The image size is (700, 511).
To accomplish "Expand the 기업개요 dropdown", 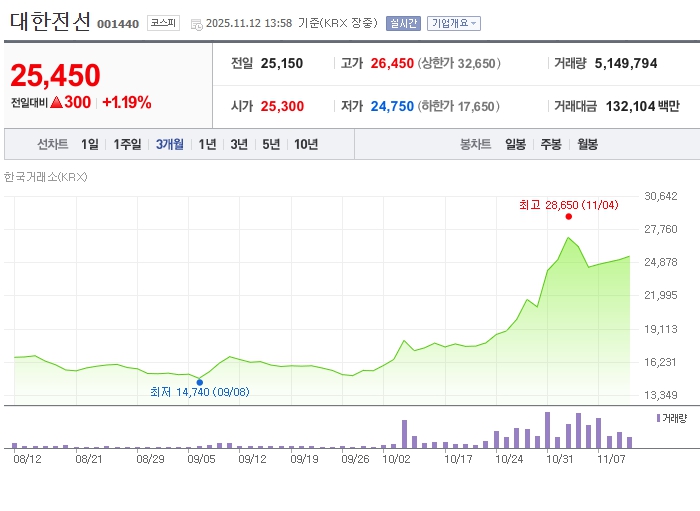I will pyautogui.click(x=453, y=23).
